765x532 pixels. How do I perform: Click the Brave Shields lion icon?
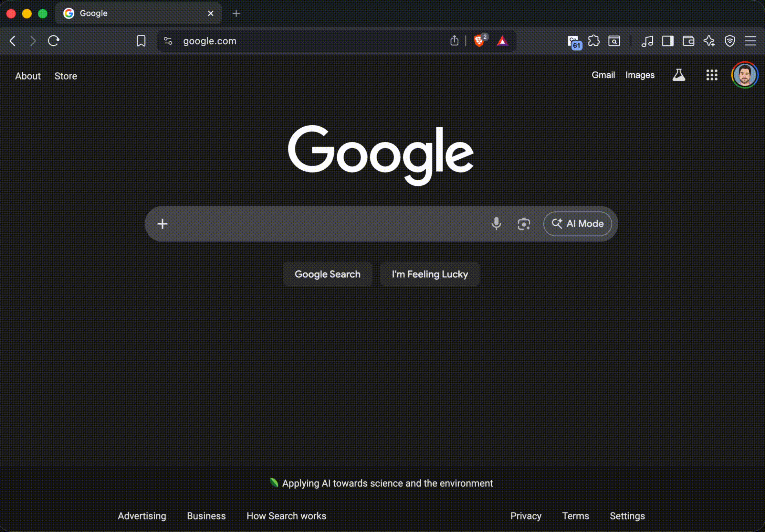pos(479,41)
